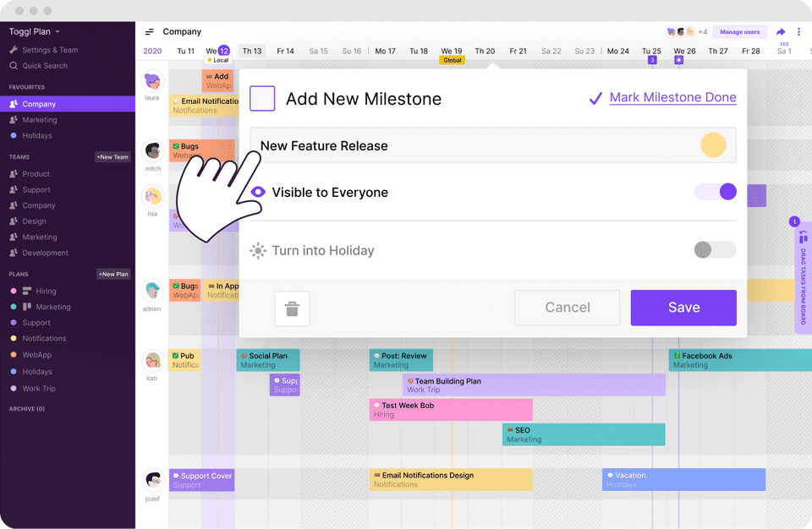
Task: Toggle the Visible to Everyone switch
Action: pos(716,192)
